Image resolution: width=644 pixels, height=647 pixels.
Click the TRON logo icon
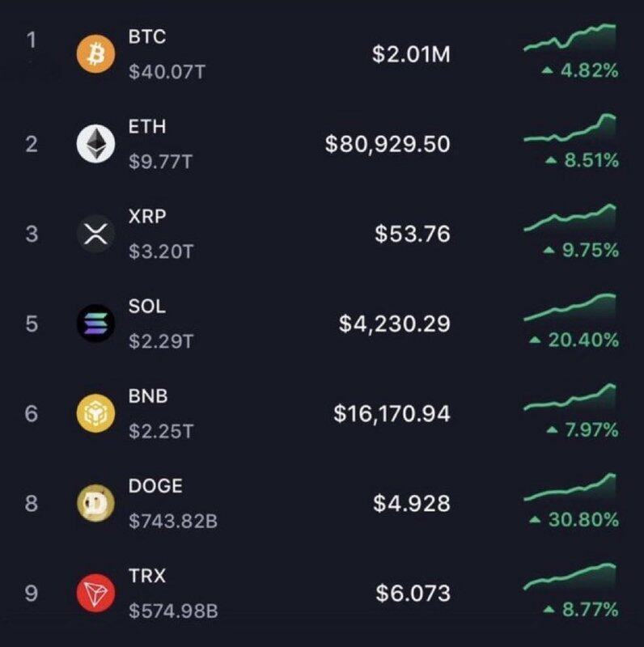[x=95, y=594]
